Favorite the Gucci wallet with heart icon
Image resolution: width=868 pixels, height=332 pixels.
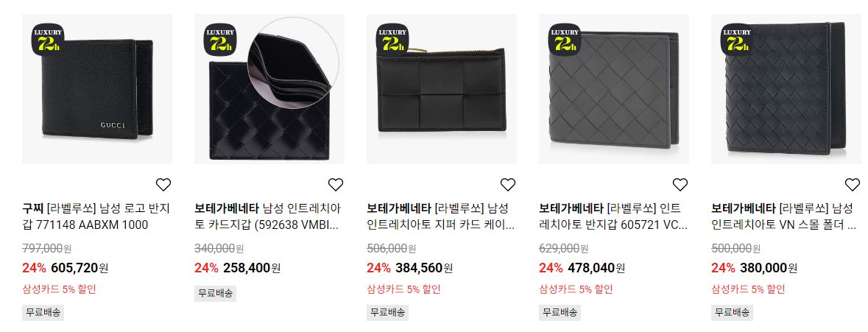[x=163, y=184]
